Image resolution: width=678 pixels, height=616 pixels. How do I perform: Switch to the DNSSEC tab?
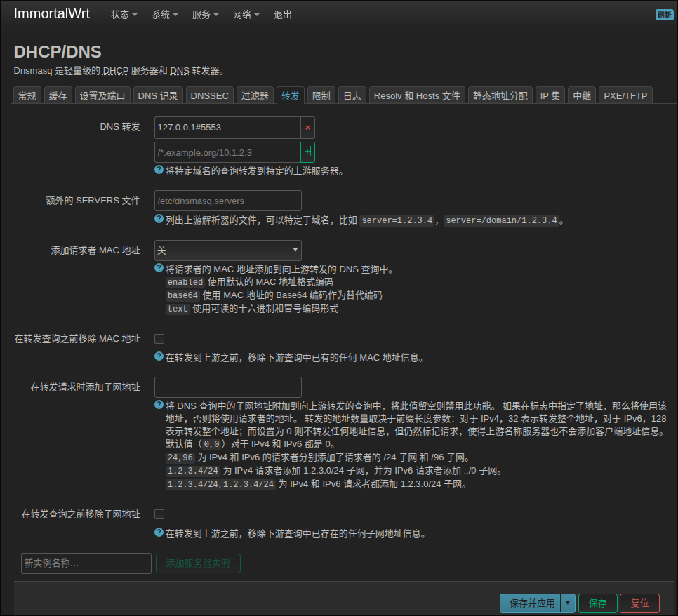click(x=209, y=96)
